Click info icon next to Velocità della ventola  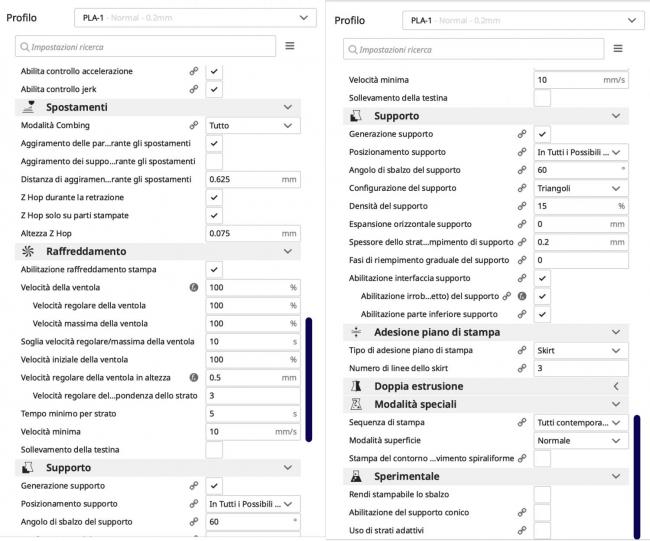[194, 287]
